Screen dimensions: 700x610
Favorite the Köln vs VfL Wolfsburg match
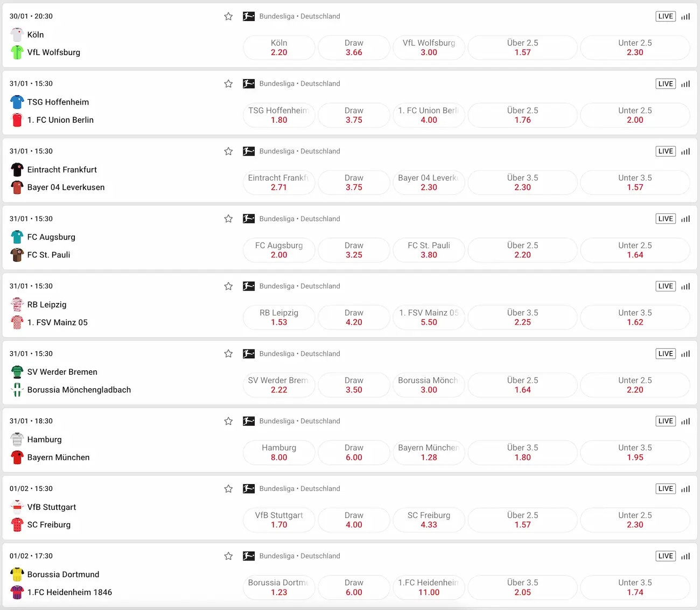coord(228,17)
